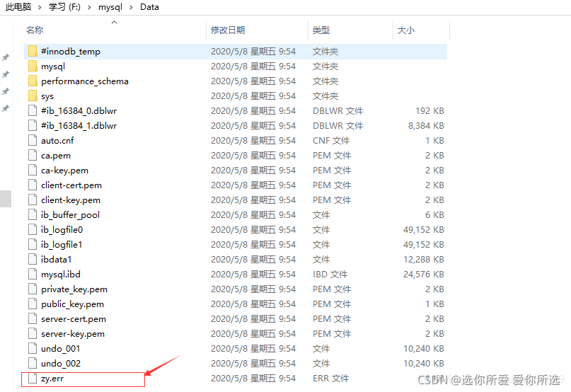Click the ERR 文件 type cell
Viewport: 571px width, 392px height.
(330, 379)
